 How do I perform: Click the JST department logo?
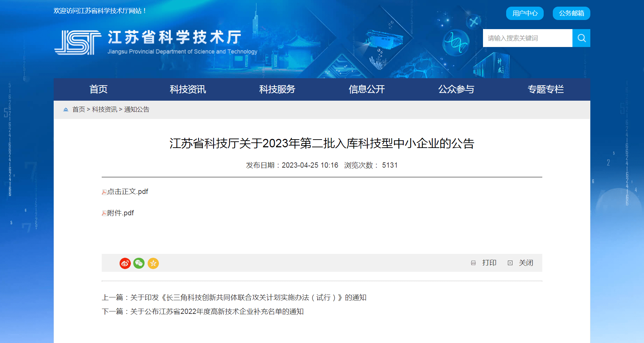(78, 42)
